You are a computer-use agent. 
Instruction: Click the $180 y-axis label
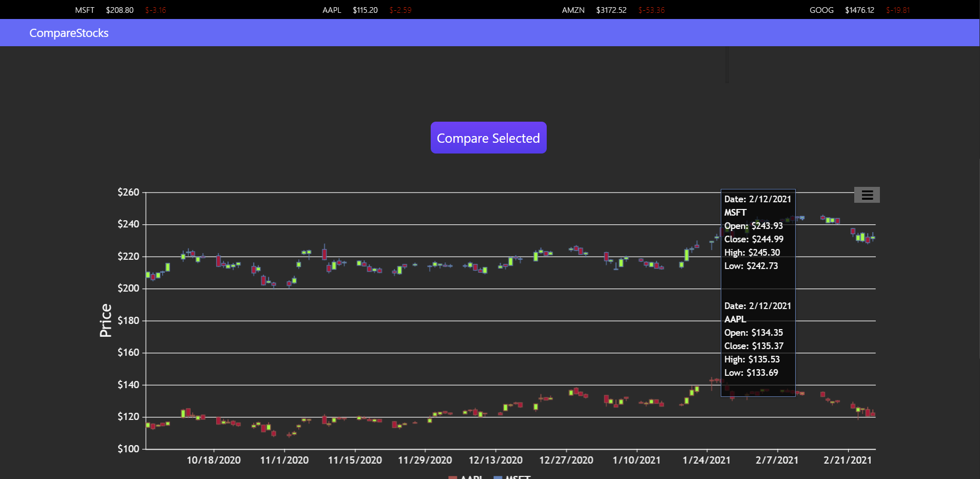tap(128, 320)
